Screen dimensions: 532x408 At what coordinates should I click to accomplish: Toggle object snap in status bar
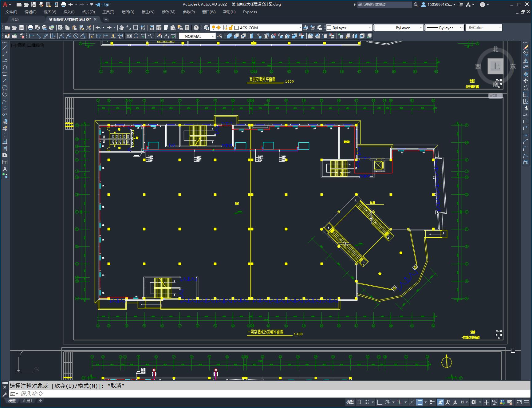(x=420, y=402)
